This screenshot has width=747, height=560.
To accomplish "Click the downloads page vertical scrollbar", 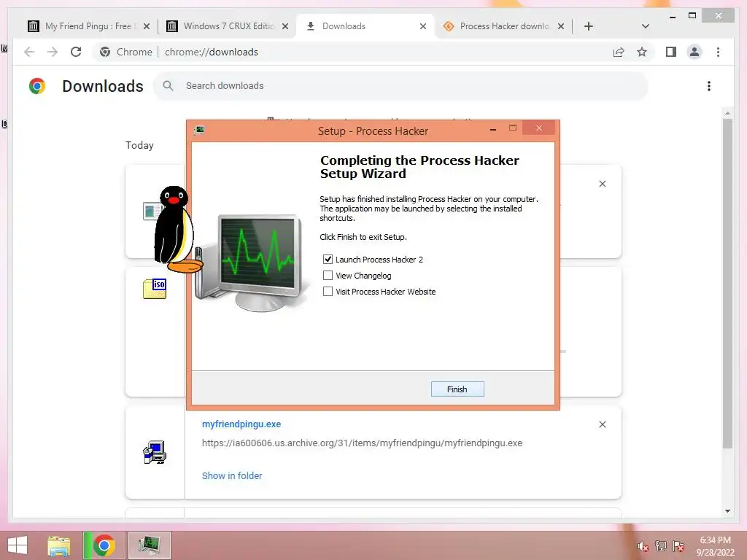I will [727, 284].
